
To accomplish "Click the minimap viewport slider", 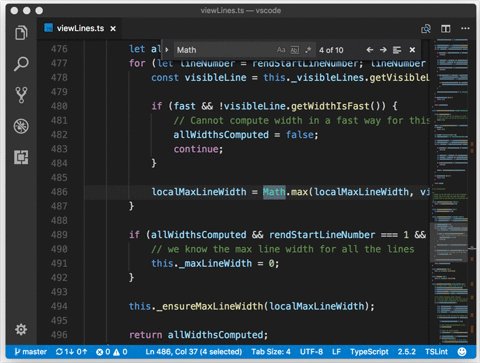I will click(x=450, y=243).
